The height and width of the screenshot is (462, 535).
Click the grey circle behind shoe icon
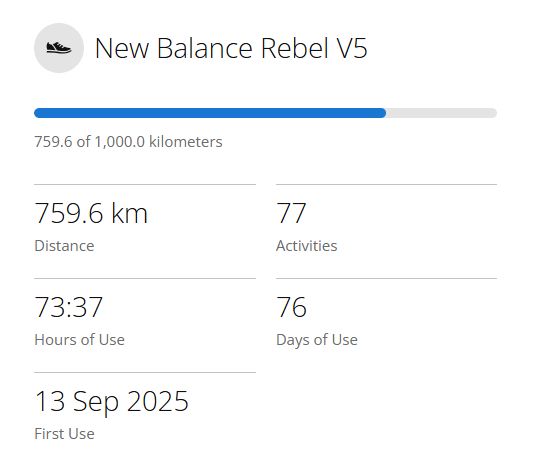[59, 48]
